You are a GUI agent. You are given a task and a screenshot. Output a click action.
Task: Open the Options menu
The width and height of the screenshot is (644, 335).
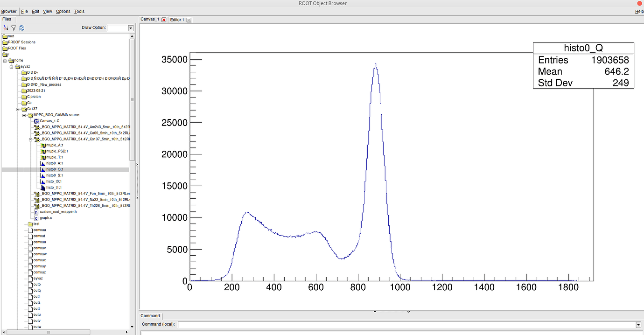coord(63,11)
